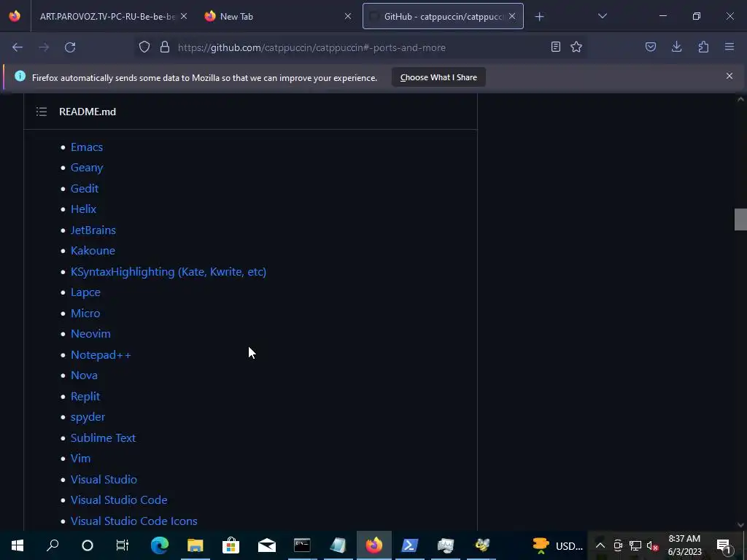Open the Visual Studio Code link

point(119,500)
